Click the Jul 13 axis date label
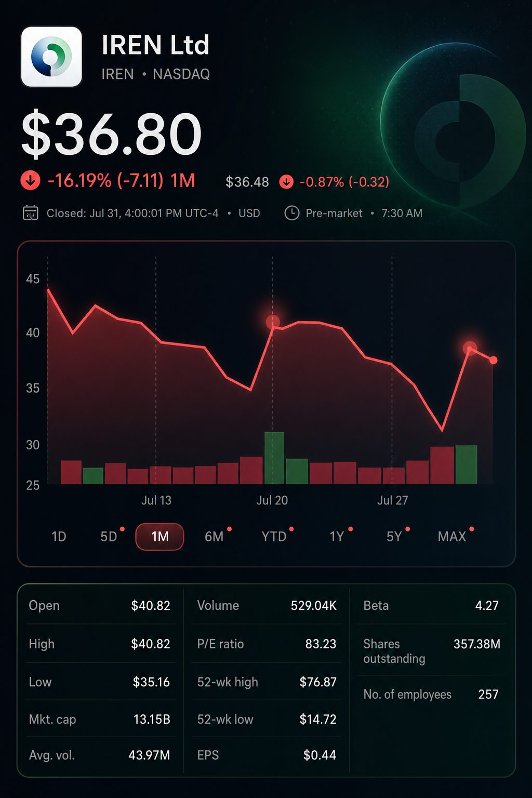Viewport: 532px width, 798px height. point(156,500)
